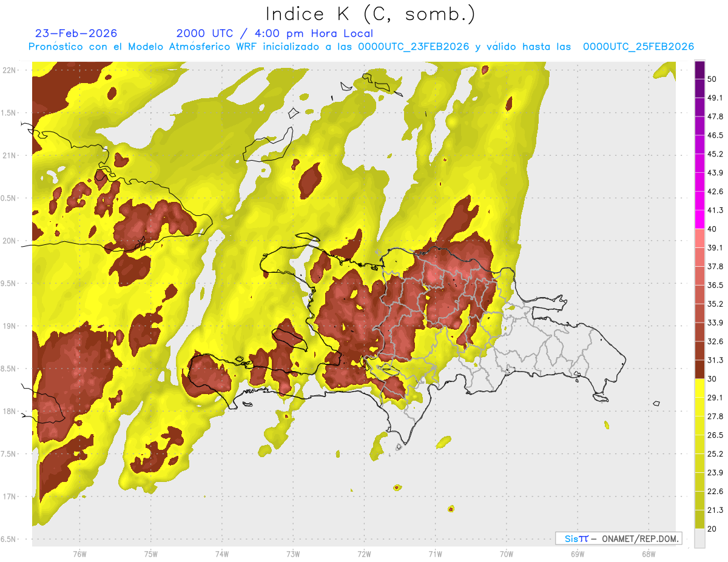Click the color bar value "26.5"
This screenshot has width=728, height=562.
point(715,435)
